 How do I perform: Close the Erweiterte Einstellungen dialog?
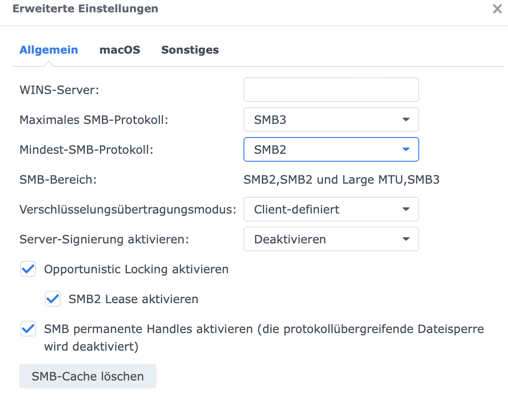(497, 9)
